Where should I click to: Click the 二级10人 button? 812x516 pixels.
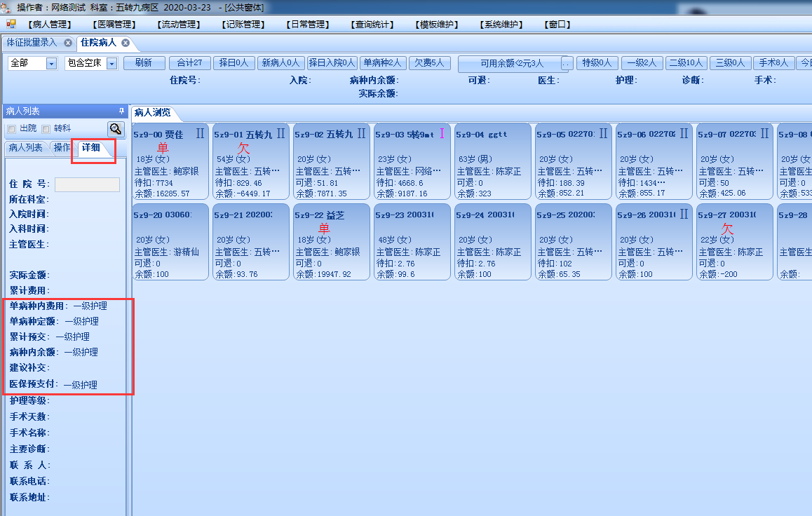pos(686,63)
